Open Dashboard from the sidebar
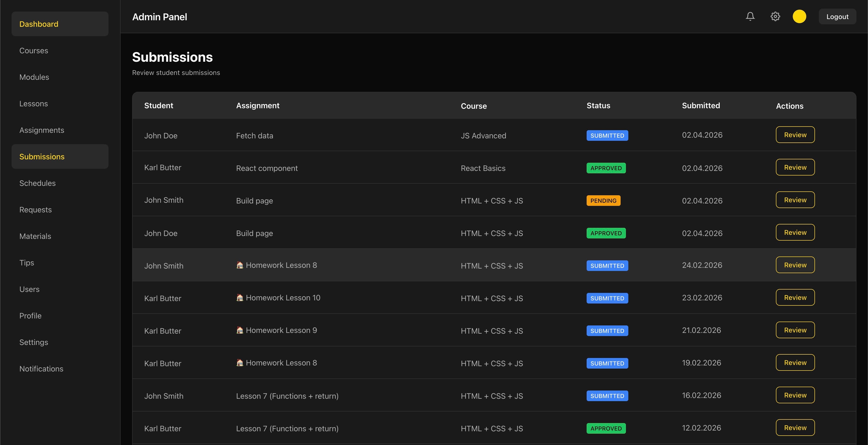Viewport: 868px width, 445px height. tap(38, 24)
